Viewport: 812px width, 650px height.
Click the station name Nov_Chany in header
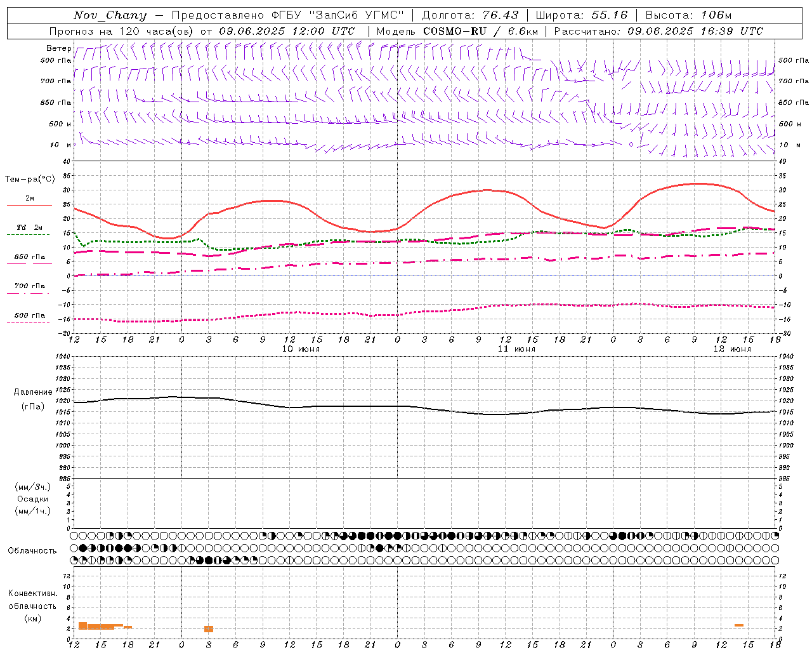click(x=110, y=15)
